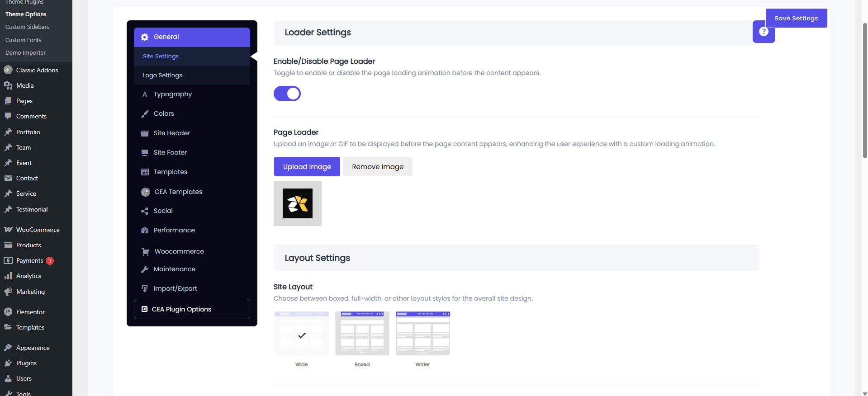Open Logo Settings submenu item

pos(162,75)
